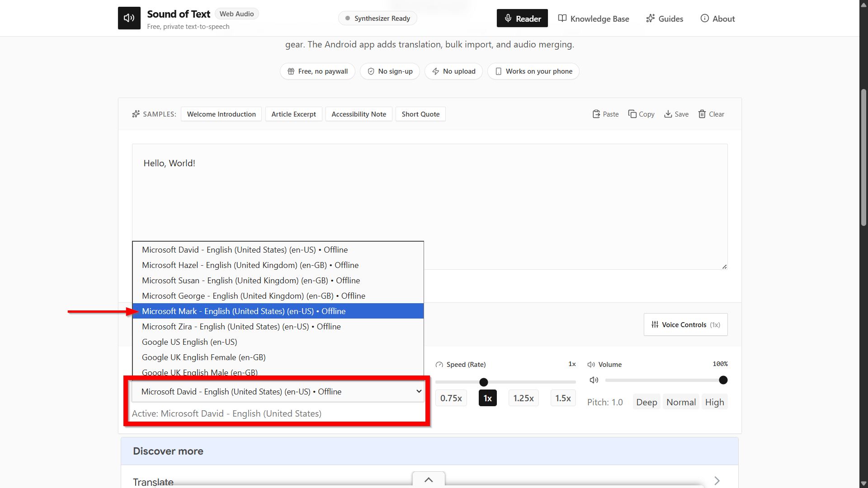Screen dimensions: 868x488
Task: Adjust the Speed (Rate) slider
Action: point(505,382)
